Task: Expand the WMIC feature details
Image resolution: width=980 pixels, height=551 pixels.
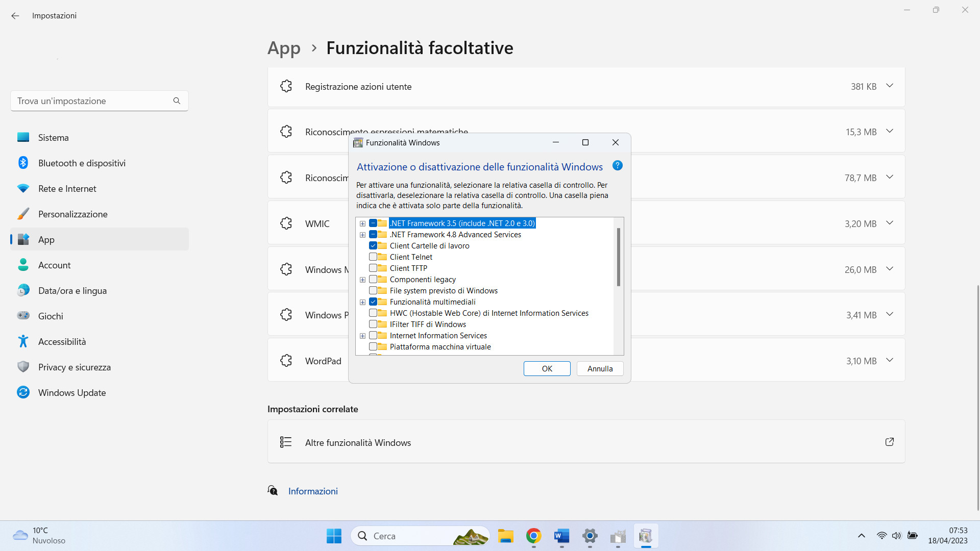Action: pos(890,223)
